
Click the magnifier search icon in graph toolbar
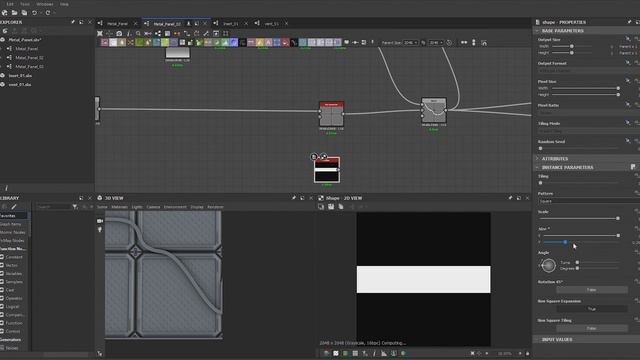click(x=138, y=33)
